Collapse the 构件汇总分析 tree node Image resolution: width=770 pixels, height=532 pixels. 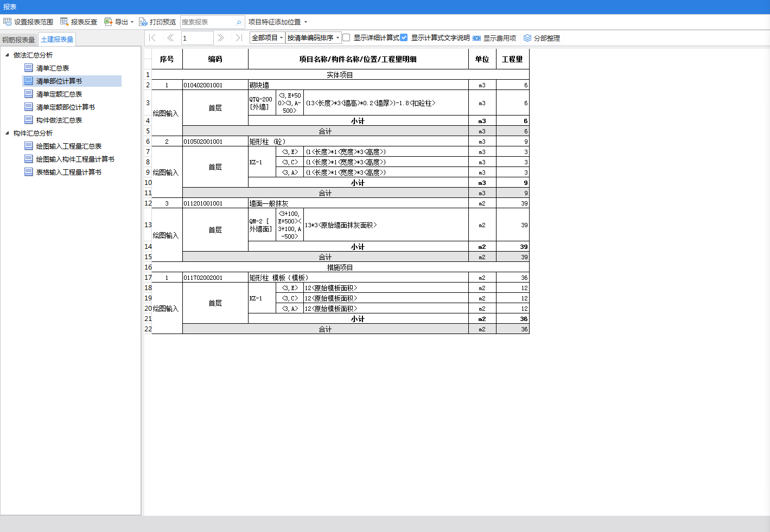point(7,133)
